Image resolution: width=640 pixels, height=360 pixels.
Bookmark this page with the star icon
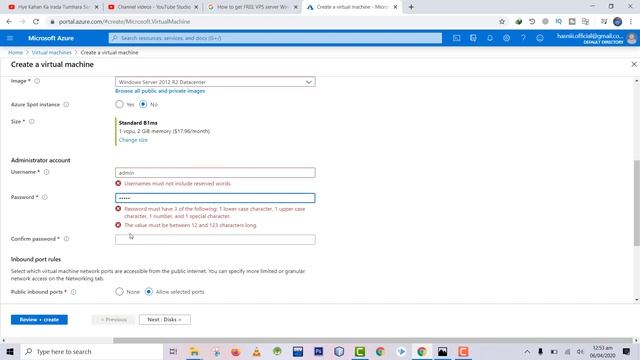click(x=502, y=22)
